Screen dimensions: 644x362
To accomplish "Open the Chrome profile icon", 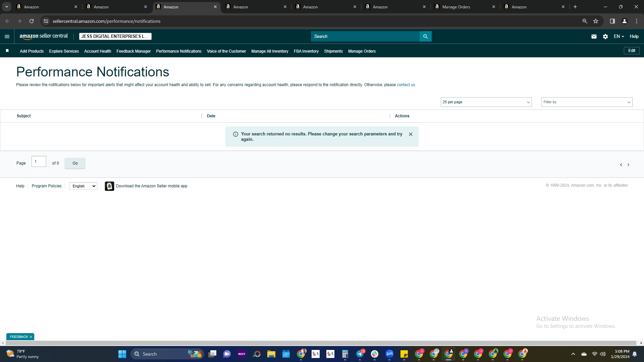I will 625,21.
